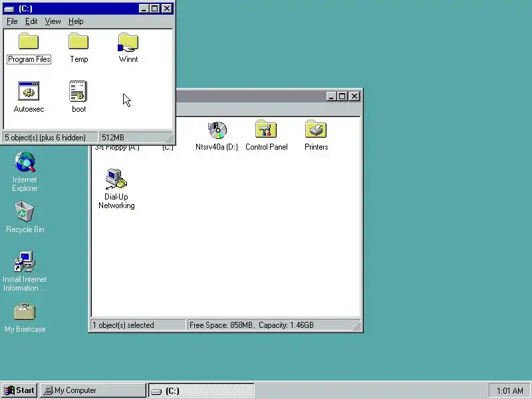Click the C: window resize grip

[x=170, y=138]
